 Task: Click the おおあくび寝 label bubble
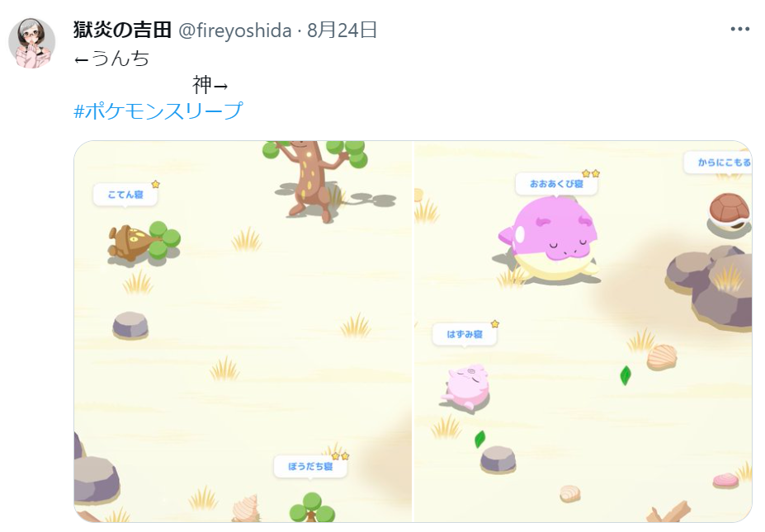pos(556,184)
